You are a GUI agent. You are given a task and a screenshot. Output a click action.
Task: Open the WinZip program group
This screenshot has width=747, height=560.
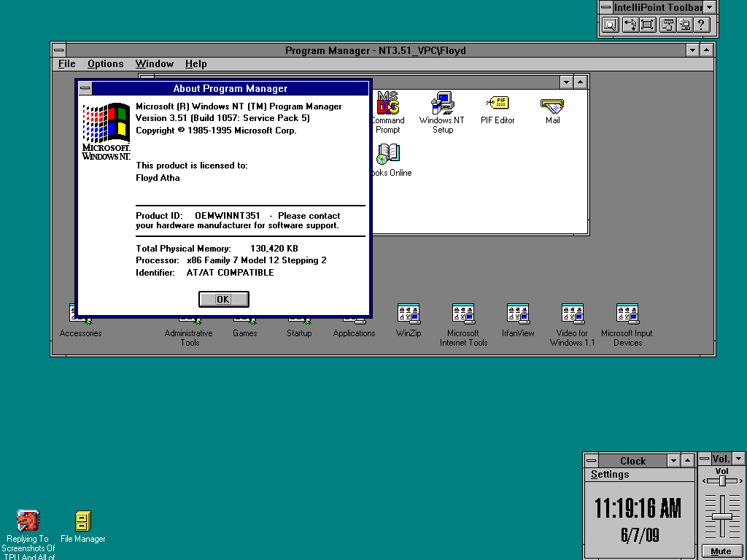click(409, 314)
